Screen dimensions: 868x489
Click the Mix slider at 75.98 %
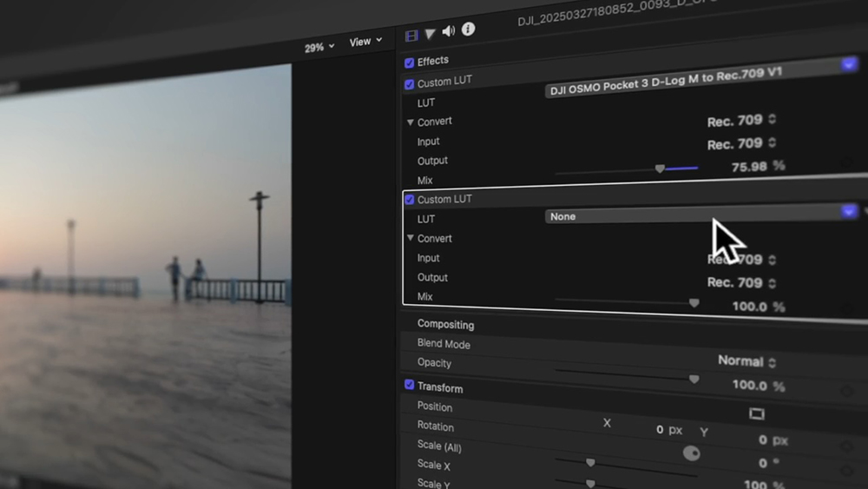tap(660, 169)
